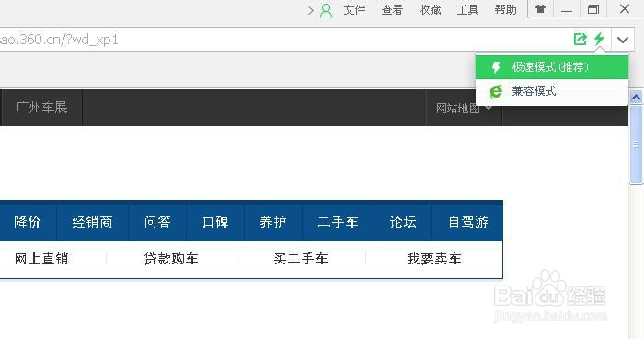
Task: Open the skin (shirt) icon
Action: pyautogui.click(x=540, y=9)
